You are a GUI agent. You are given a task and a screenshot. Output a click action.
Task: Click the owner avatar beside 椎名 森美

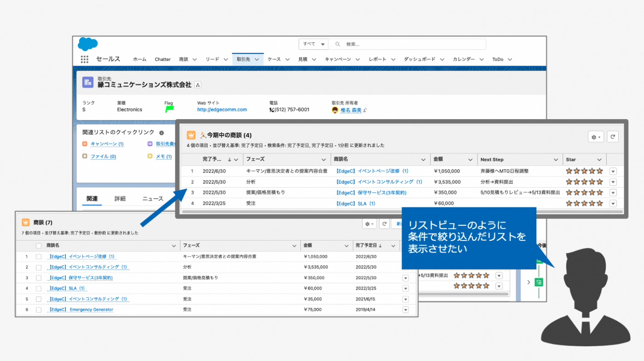(x=335, y=110)
